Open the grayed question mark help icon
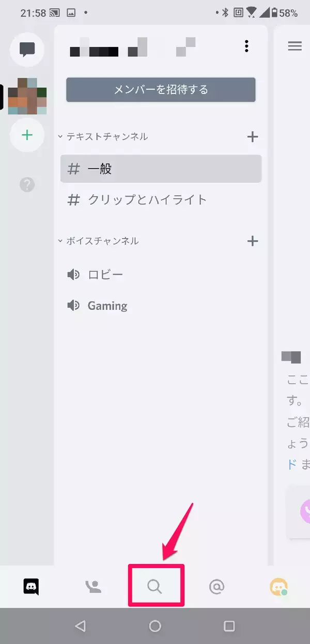310x644 pixels. (27, 184)
